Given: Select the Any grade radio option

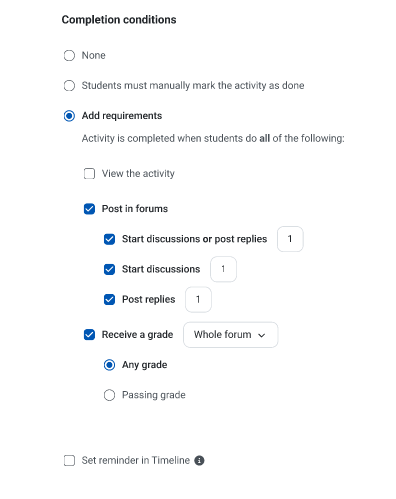Looking at the screenshot, I should pyautogui.click(x=109, y=365).
